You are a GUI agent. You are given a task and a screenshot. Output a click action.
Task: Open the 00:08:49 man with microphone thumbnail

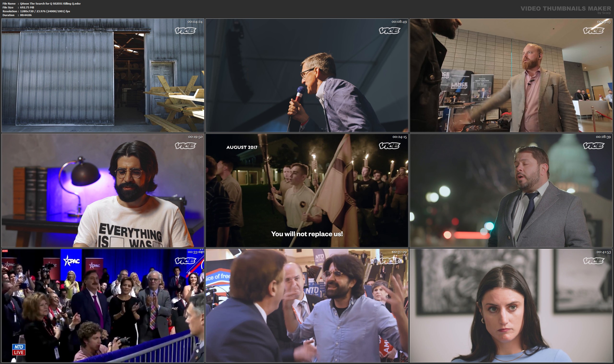(x=307, y=75)
